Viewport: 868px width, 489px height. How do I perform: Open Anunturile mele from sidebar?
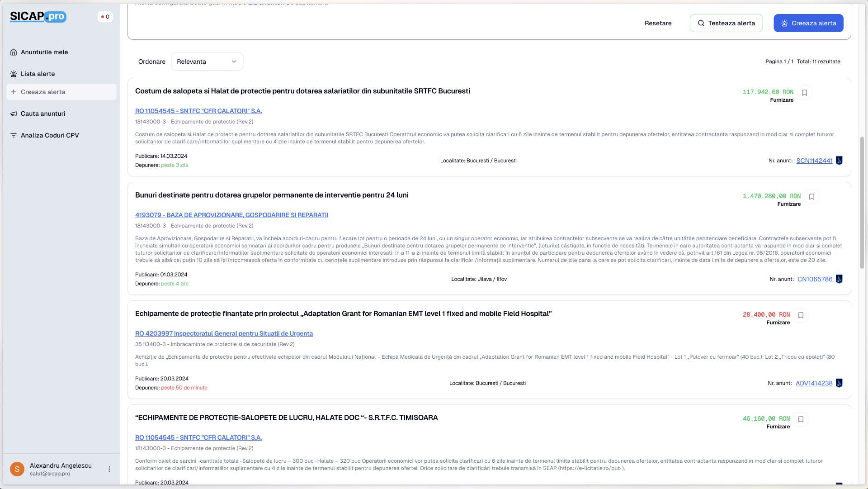61,52
